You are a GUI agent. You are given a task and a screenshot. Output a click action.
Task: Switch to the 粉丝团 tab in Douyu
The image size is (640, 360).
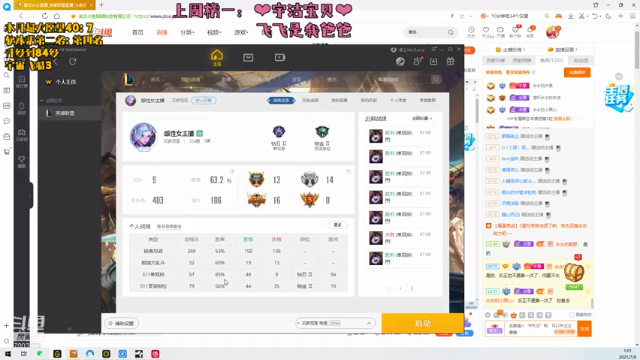pyautogui.click(x=581, y=60)
